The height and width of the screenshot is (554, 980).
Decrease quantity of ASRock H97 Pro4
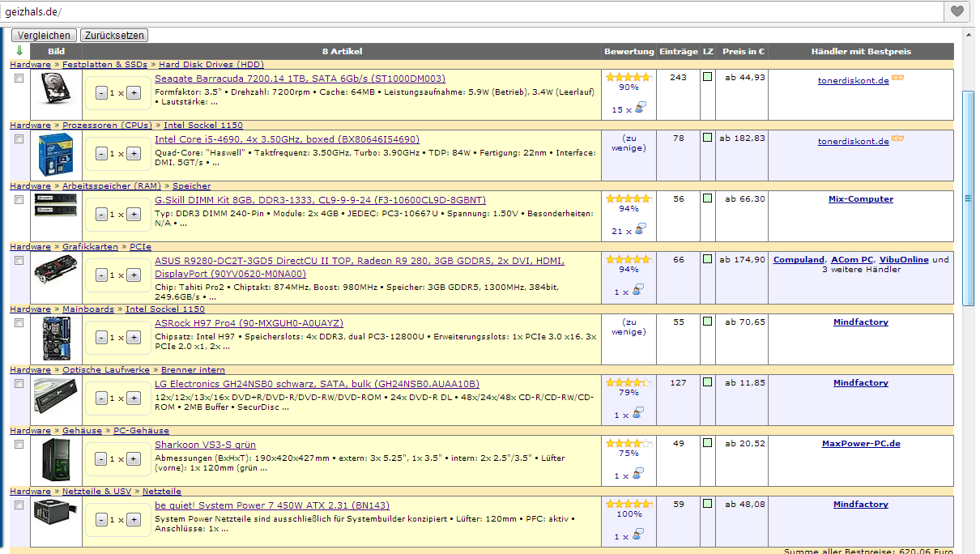[101, 338]
